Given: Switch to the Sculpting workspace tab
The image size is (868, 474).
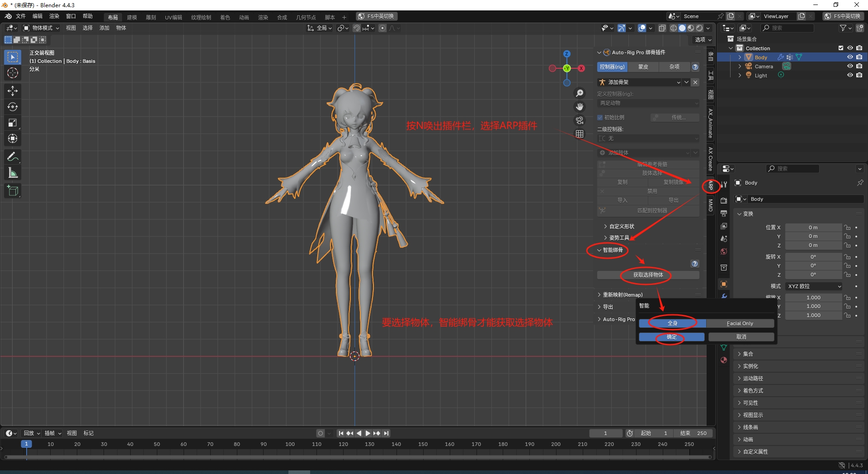Looking at the screenshot, I should click(151, 18).
